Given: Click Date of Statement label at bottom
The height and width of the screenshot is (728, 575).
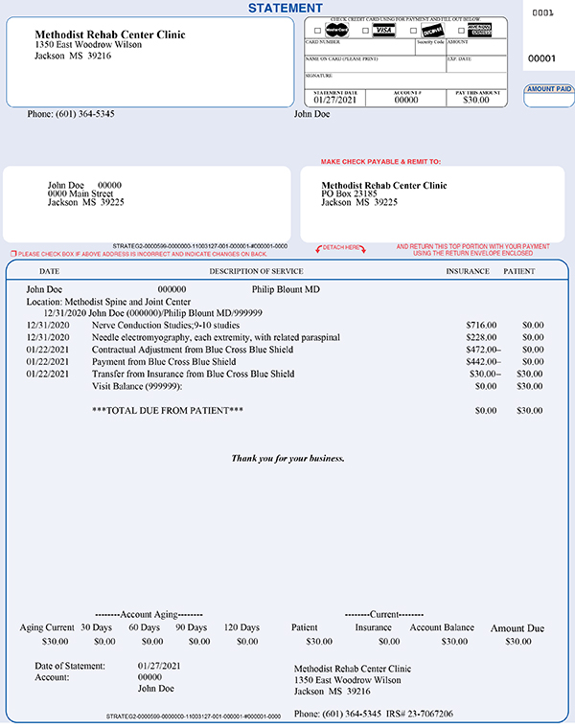Looking at the screenshot, I should [70, 666].
